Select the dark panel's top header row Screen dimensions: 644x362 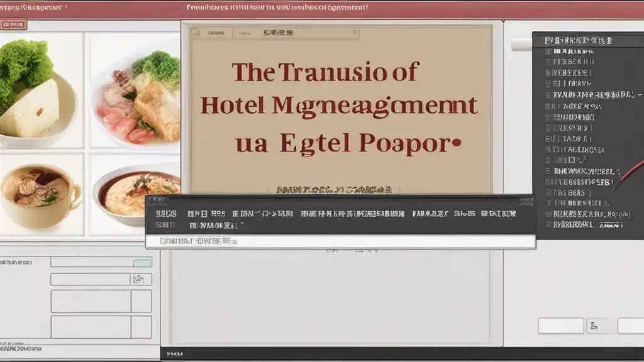point(588,40)
